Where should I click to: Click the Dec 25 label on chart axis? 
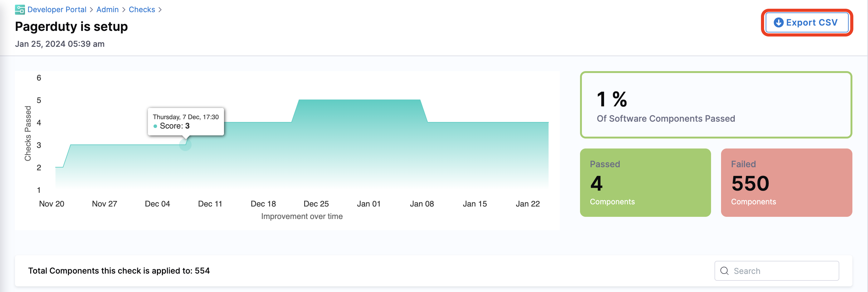[x=316, y=204]
